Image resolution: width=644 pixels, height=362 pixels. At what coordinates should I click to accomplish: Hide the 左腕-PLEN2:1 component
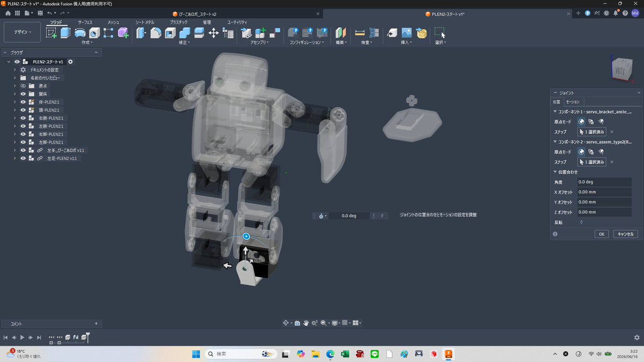23,126
